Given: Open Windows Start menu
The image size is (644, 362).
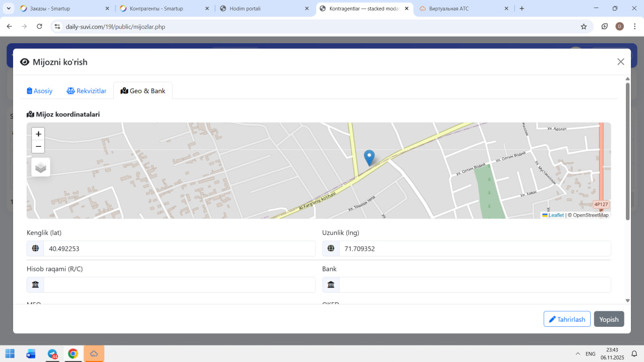Looking at the screenshot, I should click(10, 354).
